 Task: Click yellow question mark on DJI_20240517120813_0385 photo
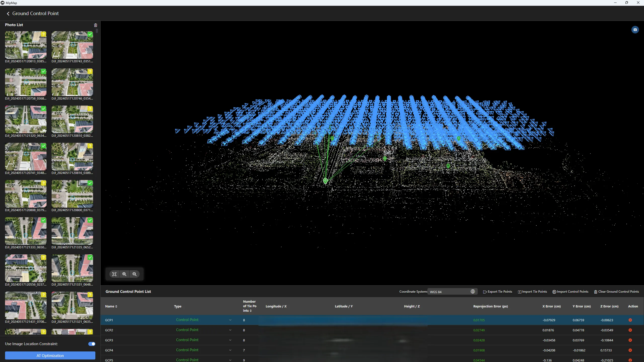click(44, 34)
